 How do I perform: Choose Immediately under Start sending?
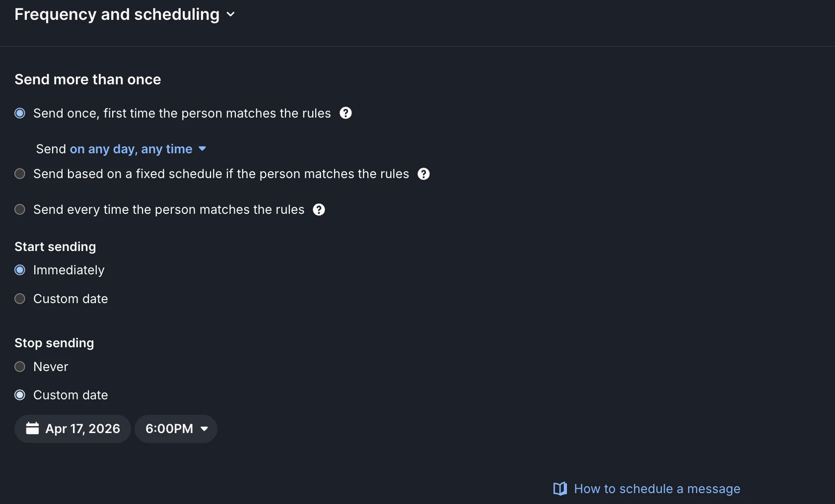coord(20,270)
